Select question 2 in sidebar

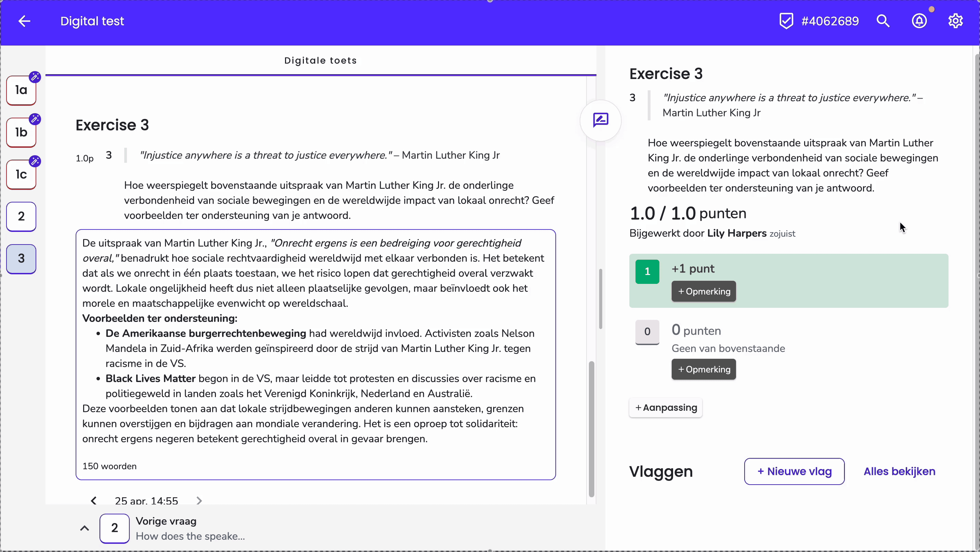pos(21,217)
